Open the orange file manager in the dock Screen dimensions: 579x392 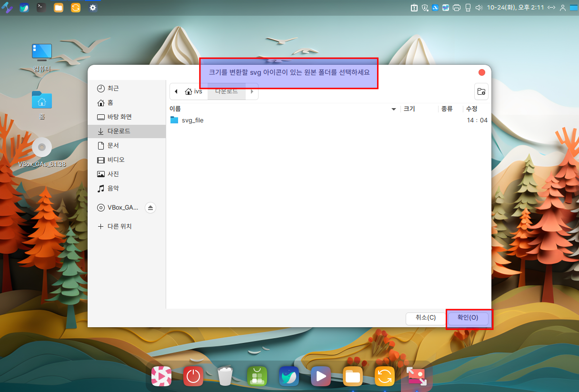coord(353,376)
